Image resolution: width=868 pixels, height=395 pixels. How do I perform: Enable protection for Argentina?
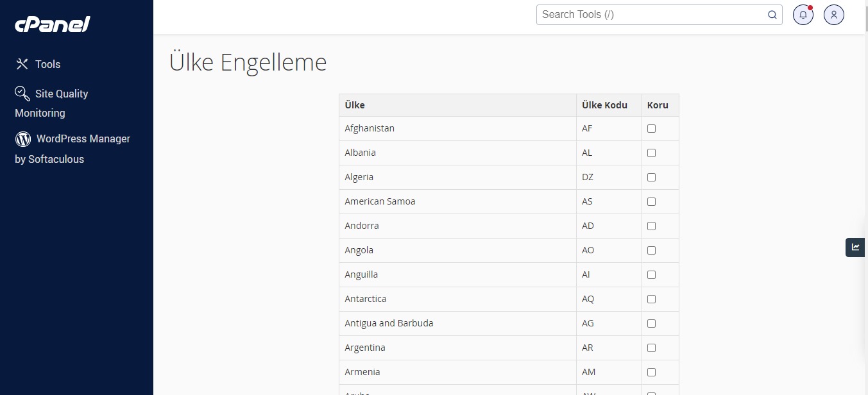pyautogui.click(x=651, y=348)
